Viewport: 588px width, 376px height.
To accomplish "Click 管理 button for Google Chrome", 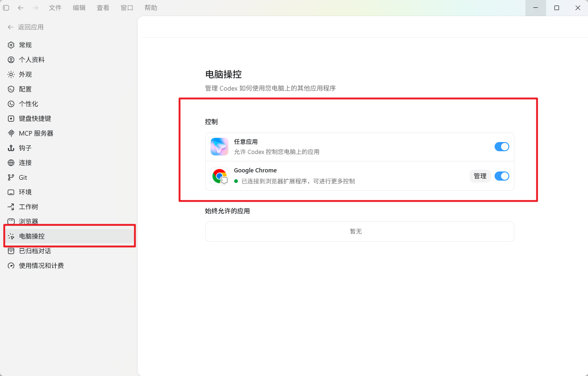I will point(480,176).
